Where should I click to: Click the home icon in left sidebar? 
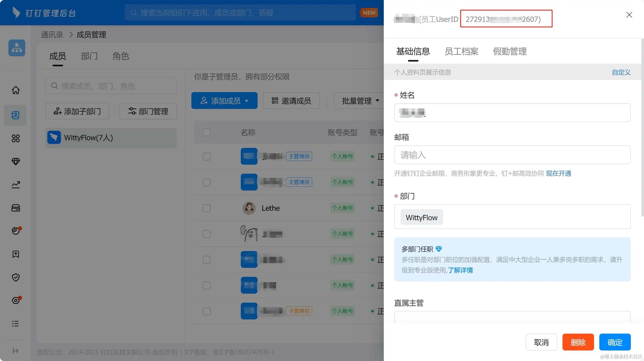[x=16, y=90]
